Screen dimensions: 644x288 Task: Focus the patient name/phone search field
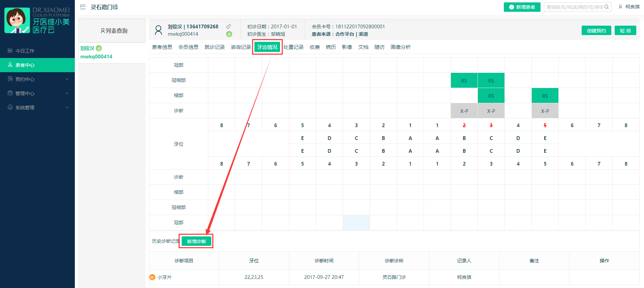[x=574, y=7]
